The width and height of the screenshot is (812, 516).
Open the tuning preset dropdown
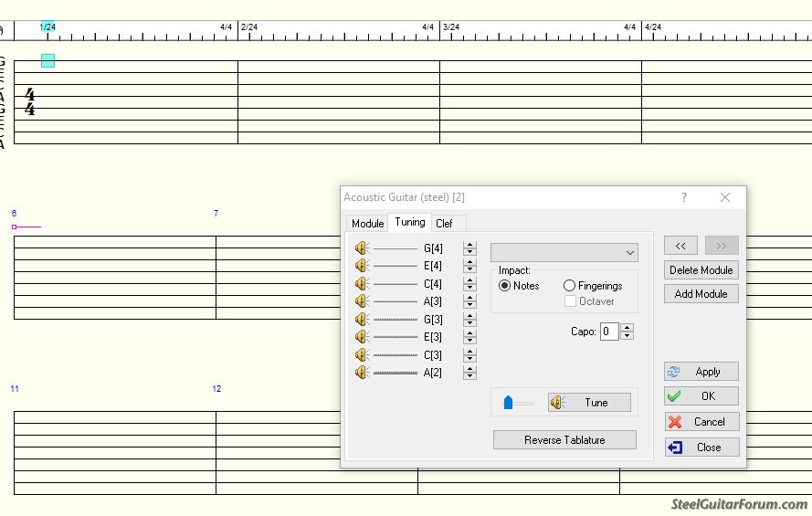point(564,252)
